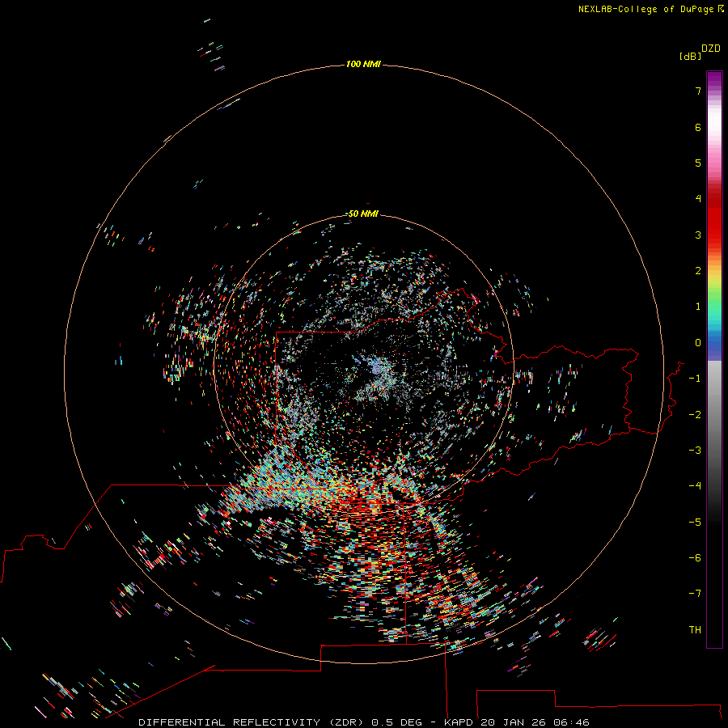Click the 0.5 DEG elevation text
The height and width of the screenshot is (728, 728).
pos(397,722)
